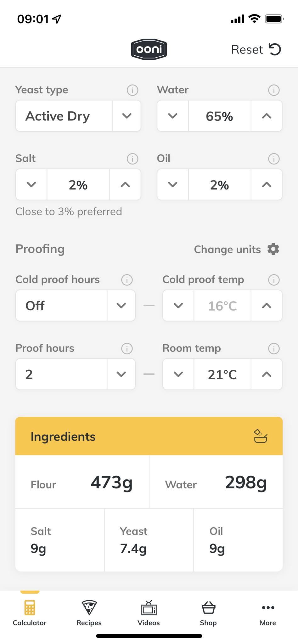The image size is (298, 644).
Task: Show Cold proof hours info
Action: (x=127, y=280)
